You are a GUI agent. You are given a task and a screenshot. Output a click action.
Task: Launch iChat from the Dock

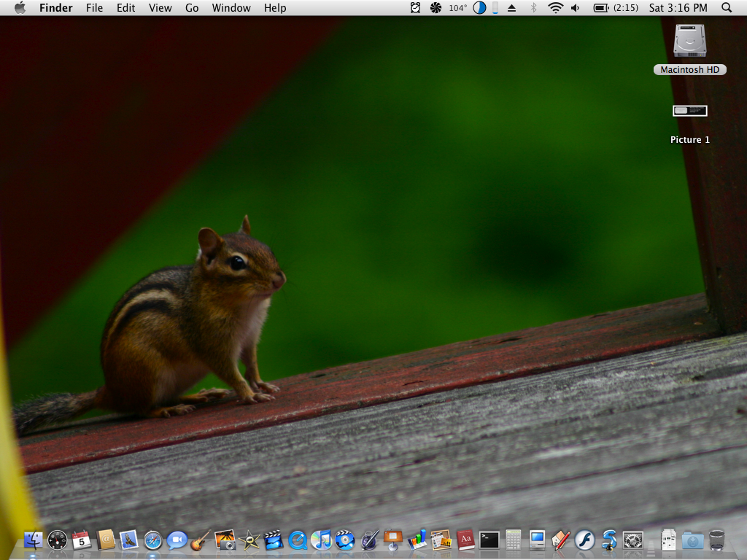coord(177,540)
